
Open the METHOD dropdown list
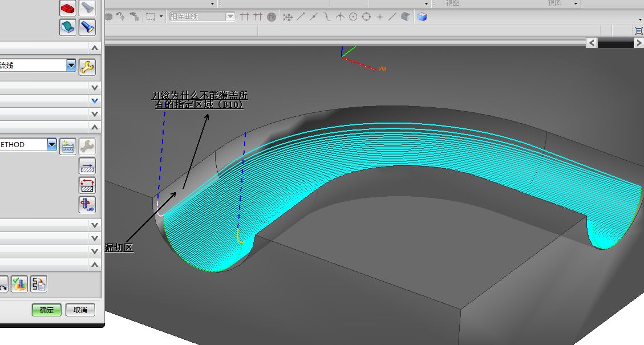pos(52,145)
